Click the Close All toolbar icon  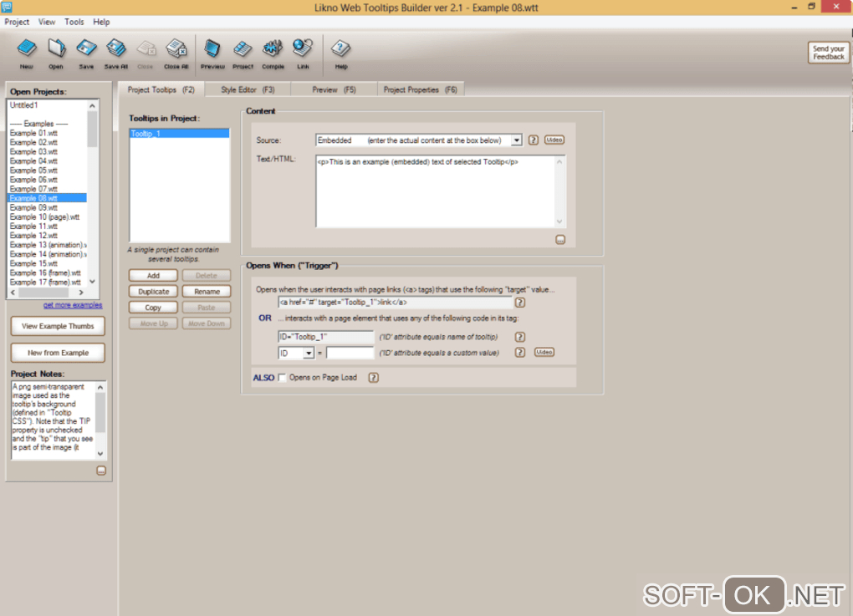coord(176,53)
